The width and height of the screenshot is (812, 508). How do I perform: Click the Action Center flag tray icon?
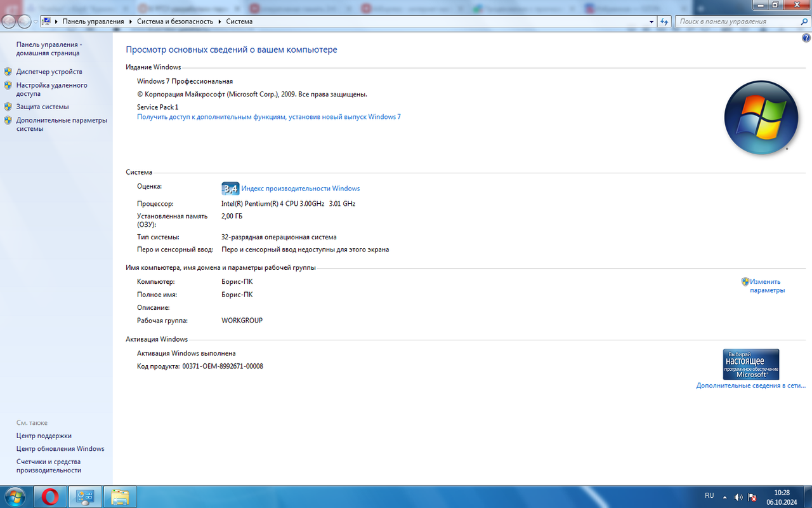click(752, 497)
